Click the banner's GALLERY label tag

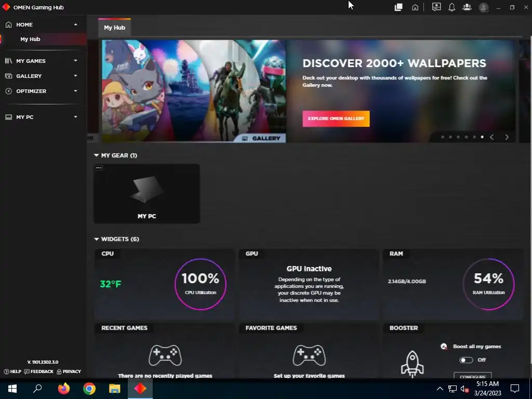coord(261,138)
